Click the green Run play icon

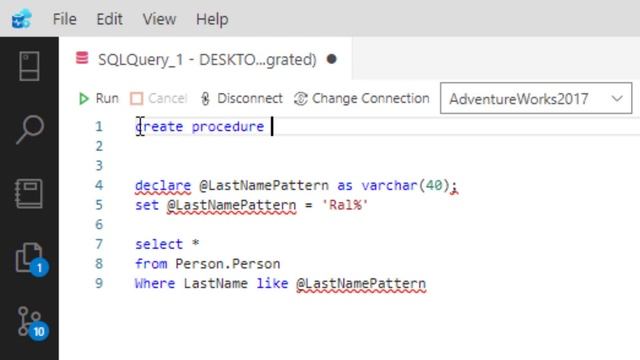(x=84, y=98)
